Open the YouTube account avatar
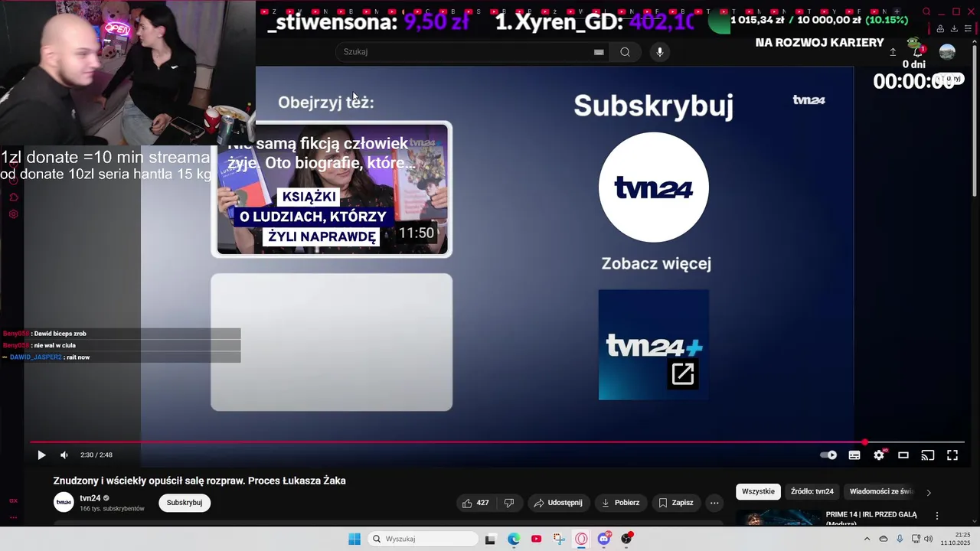Image resolution: width=980 pixels, height=551 pixels. (x=947, y=52)
